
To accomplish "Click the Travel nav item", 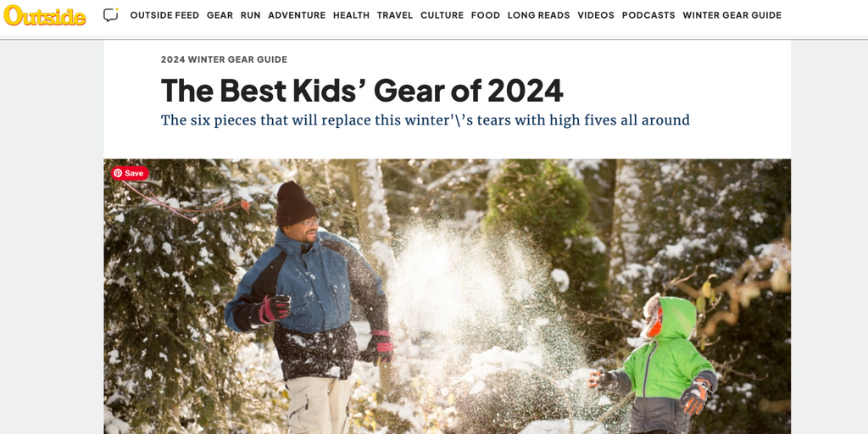I will [395, 15].
